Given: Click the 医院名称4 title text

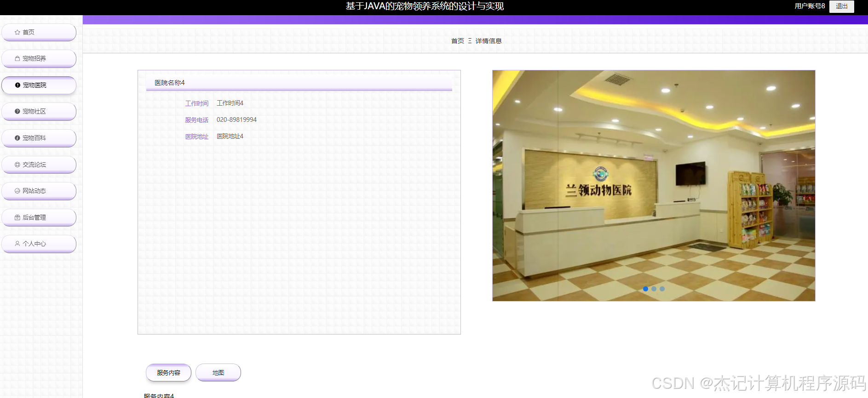Looking at the screenshot, I should (170, 83).
